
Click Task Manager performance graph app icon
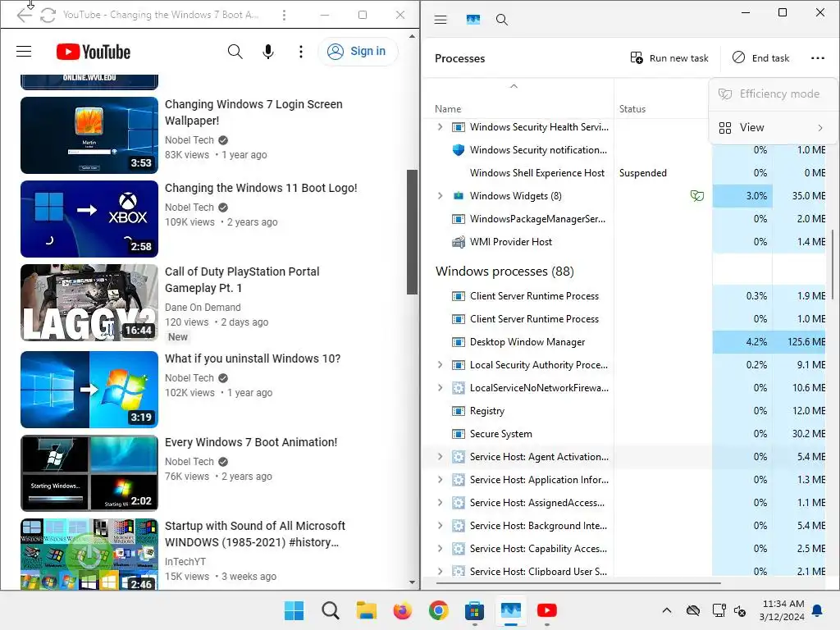tap(473, 20)
